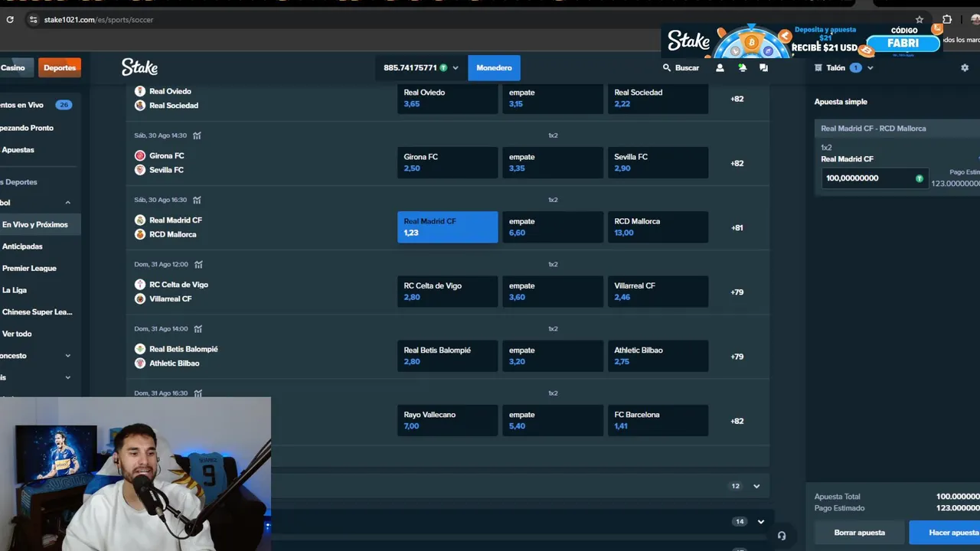980x551 pixels.
Task: Open the balance currency dropdown
Action: 456,68
